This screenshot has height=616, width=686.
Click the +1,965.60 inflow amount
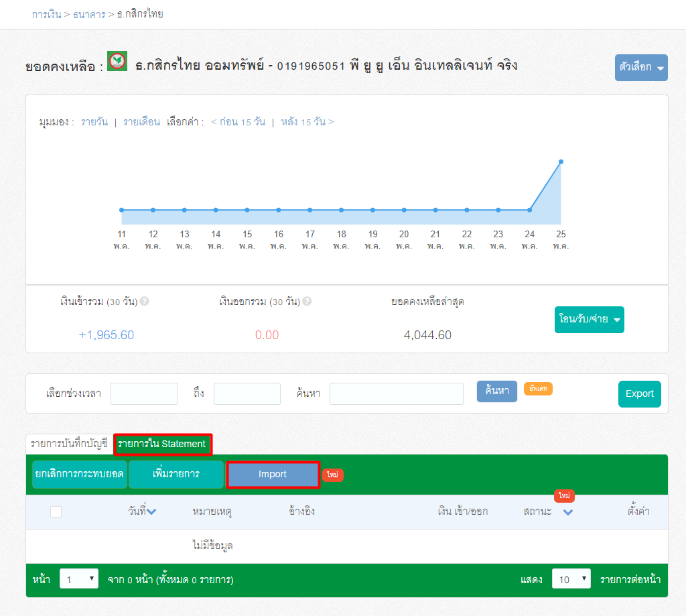107,335
